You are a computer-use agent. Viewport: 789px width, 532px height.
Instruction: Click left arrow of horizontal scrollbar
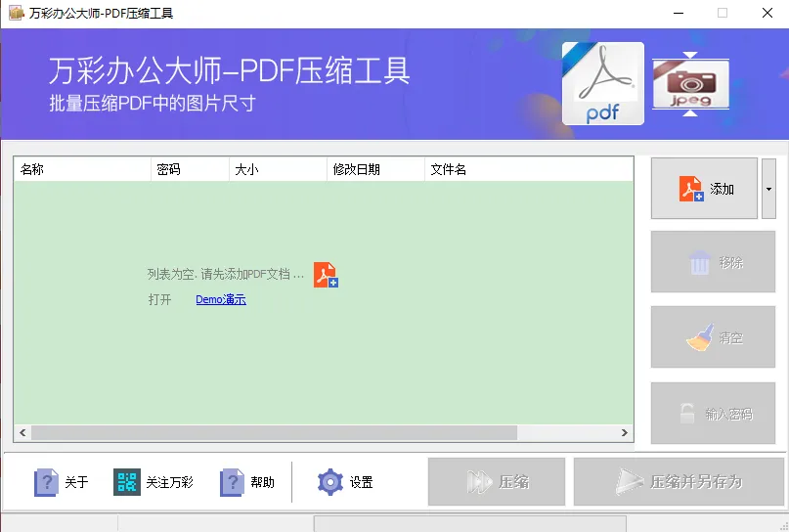click(22, 432)
